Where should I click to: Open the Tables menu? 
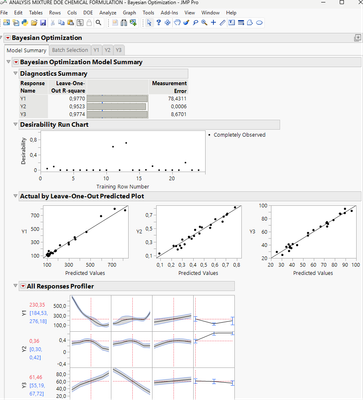36,13
